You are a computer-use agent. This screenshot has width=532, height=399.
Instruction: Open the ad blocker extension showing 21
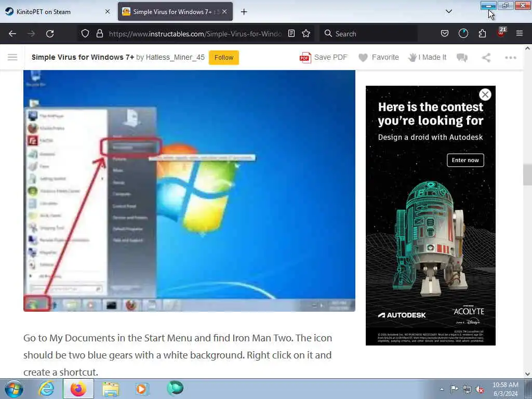coord(501,33)
